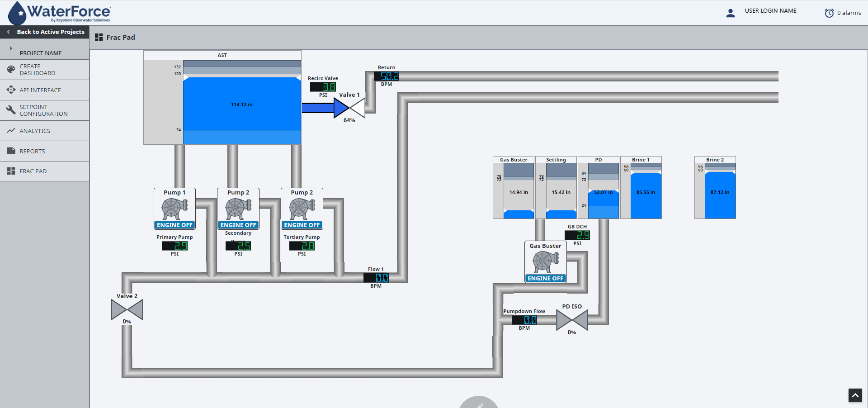
Task: Click the Valve 1 64% value
Action: coord(349,120)
